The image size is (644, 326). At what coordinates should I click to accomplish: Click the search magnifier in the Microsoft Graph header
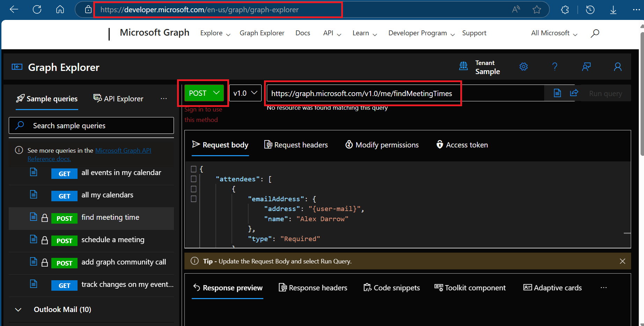[x=595, y=33]
